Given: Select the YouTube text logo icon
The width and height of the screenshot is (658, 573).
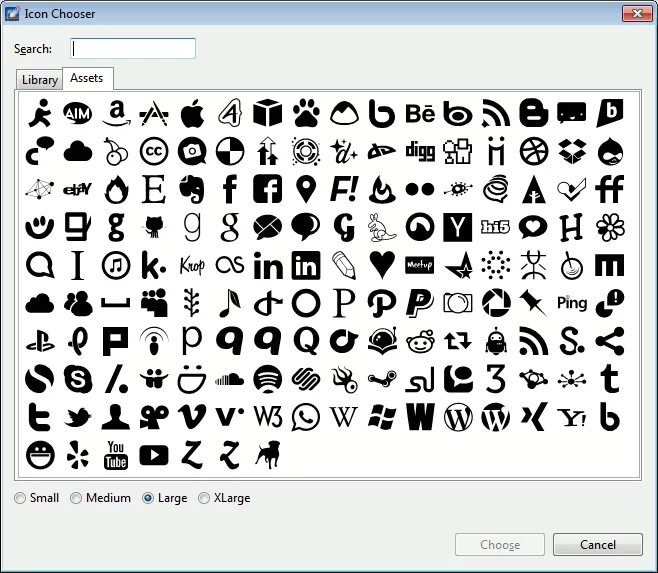Looking at the screenshot, I should point(116,455).
